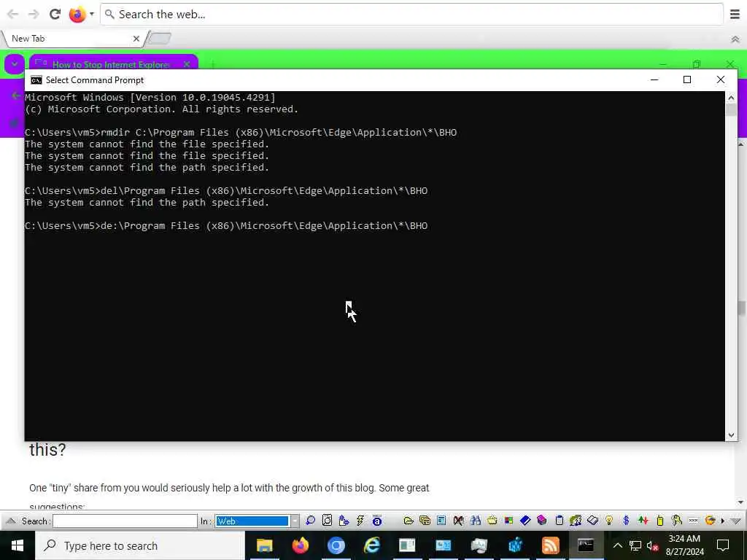
Task: Click the browser forward arrow
Action: (34, 14)
